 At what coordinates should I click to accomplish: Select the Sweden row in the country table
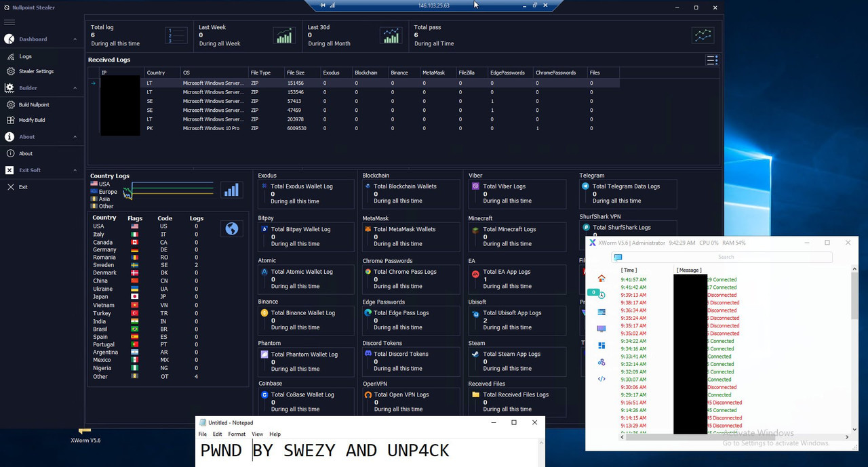coord(147,265)
